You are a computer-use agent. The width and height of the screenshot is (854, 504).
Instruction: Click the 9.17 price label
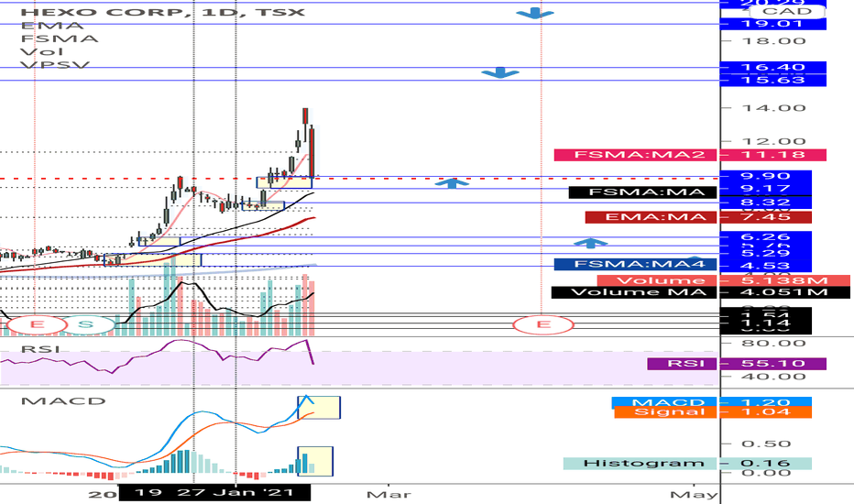(766, 189)
